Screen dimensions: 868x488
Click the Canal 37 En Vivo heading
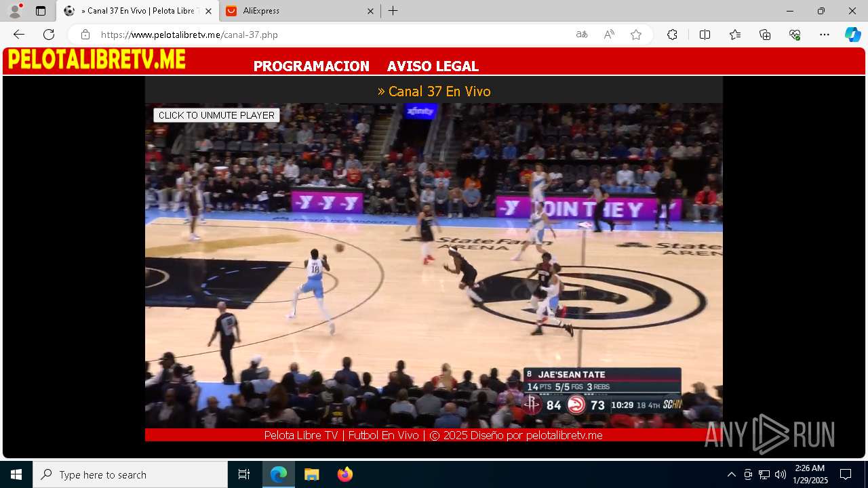pos(434,91)
